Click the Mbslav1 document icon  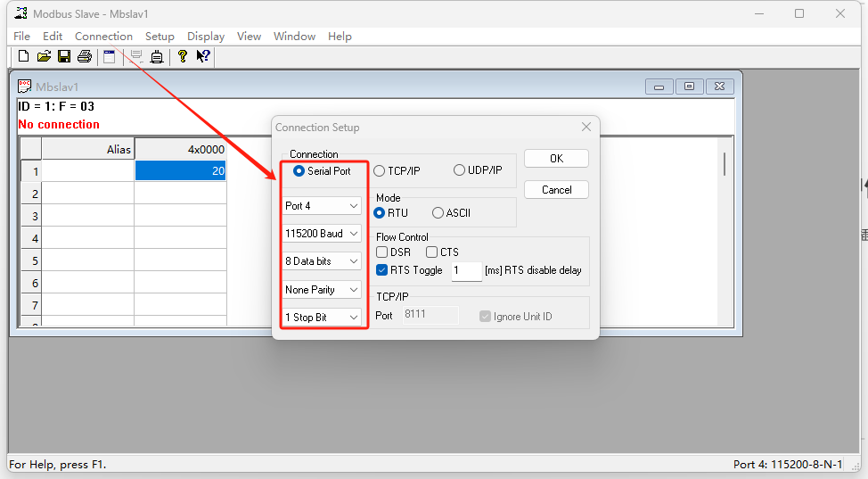(x=24, y=87)
